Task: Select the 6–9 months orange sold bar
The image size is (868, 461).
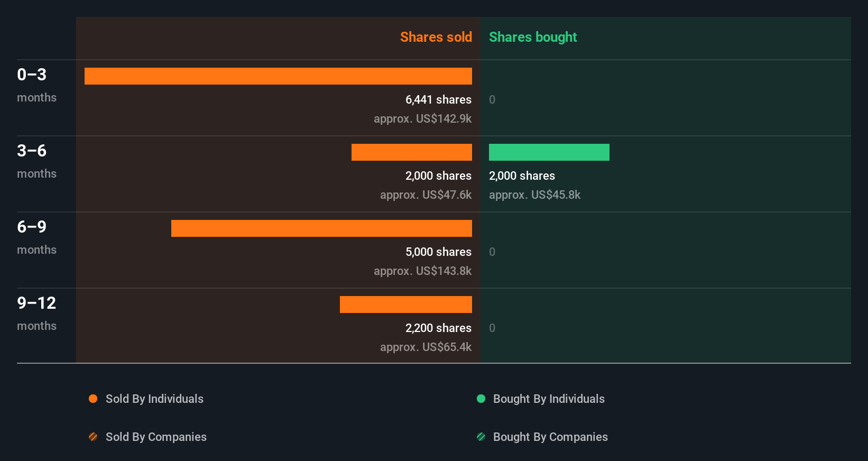Action: click(321, 228)
